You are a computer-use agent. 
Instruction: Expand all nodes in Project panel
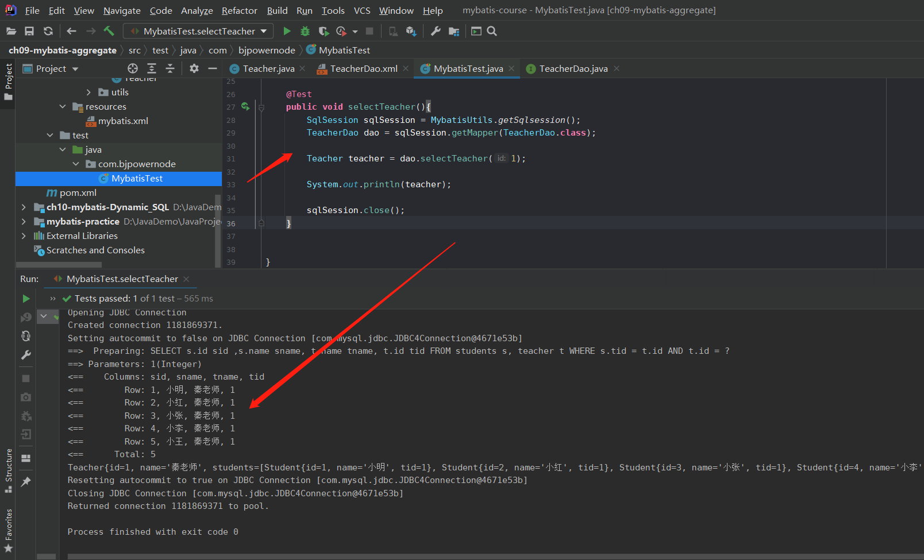point(152,68)
